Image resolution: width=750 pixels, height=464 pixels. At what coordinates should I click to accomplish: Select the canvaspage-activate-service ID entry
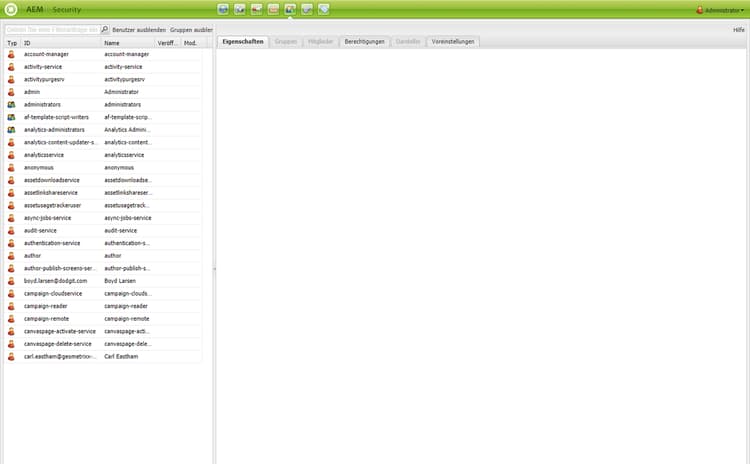click(x=60, y=331)
